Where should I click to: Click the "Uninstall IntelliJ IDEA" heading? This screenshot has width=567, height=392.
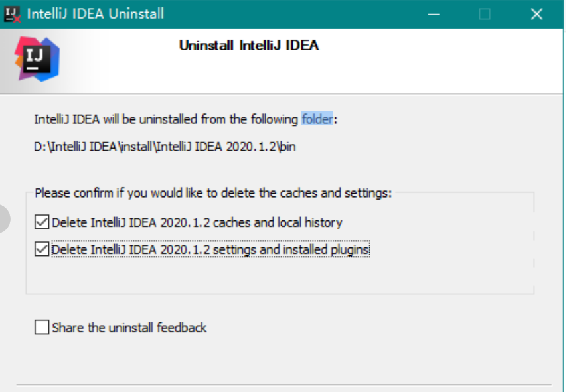point(249,46)
